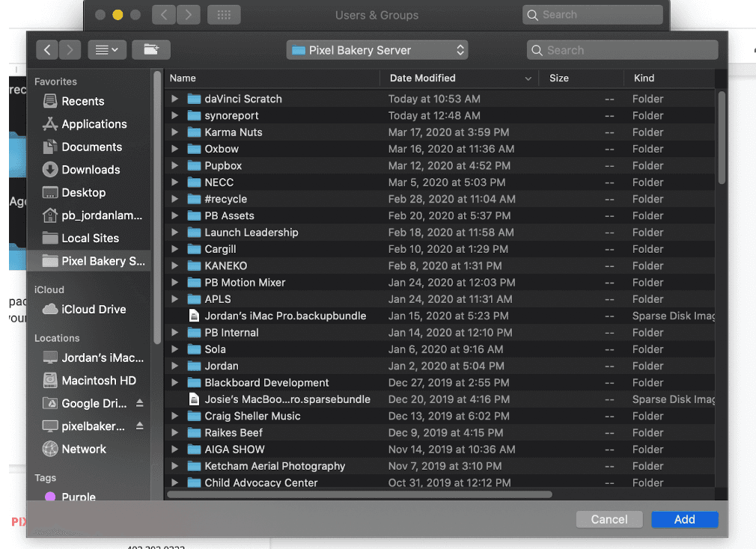Select the Sola folder row

coord(439,349)
